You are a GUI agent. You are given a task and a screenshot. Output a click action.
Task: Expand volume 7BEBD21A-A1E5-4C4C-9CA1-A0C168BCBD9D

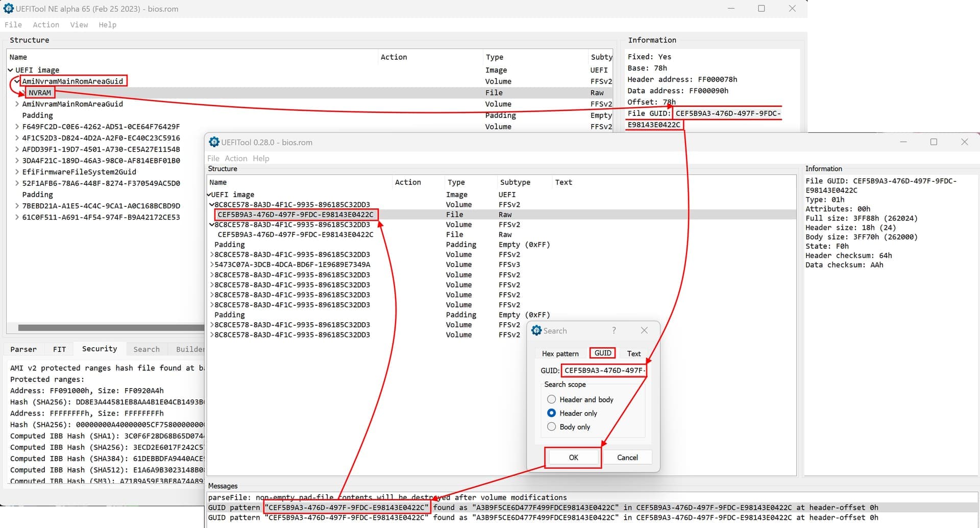(17, 206)
